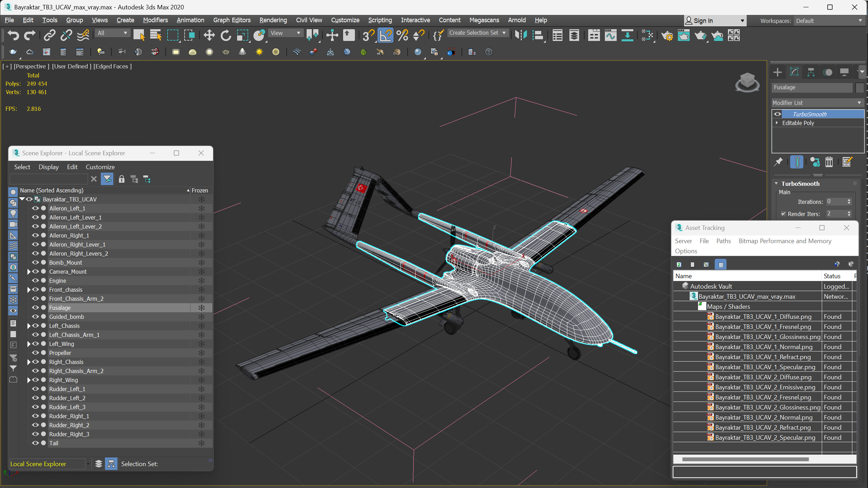
Task: Open the Motion tab in command panel
Action: click(828, 72)
